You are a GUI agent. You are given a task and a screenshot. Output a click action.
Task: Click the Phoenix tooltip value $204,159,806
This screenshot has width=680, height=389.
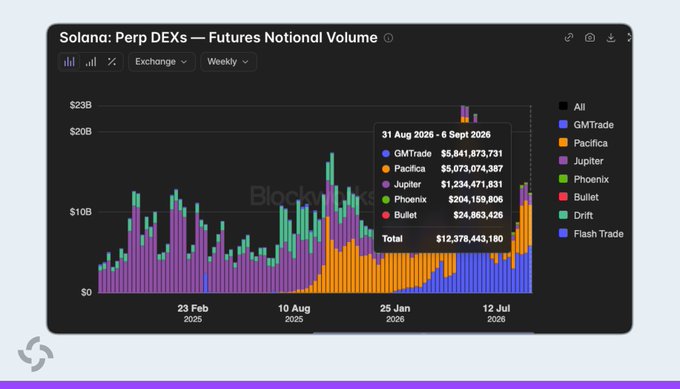click(x=476, y=199)
